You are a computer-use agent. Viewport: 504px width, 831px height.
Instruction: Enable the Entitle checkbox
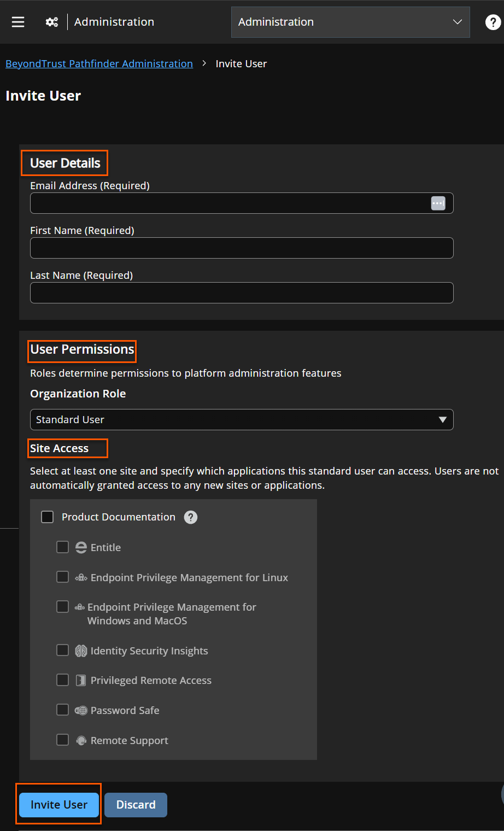(63, 547)
